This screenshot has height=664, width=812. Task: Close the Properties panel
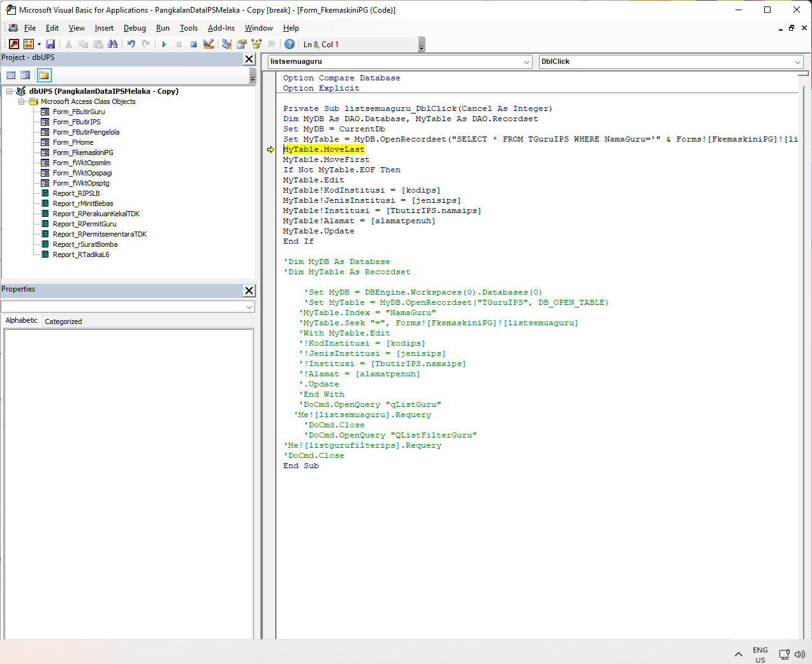tap(249, 290)
